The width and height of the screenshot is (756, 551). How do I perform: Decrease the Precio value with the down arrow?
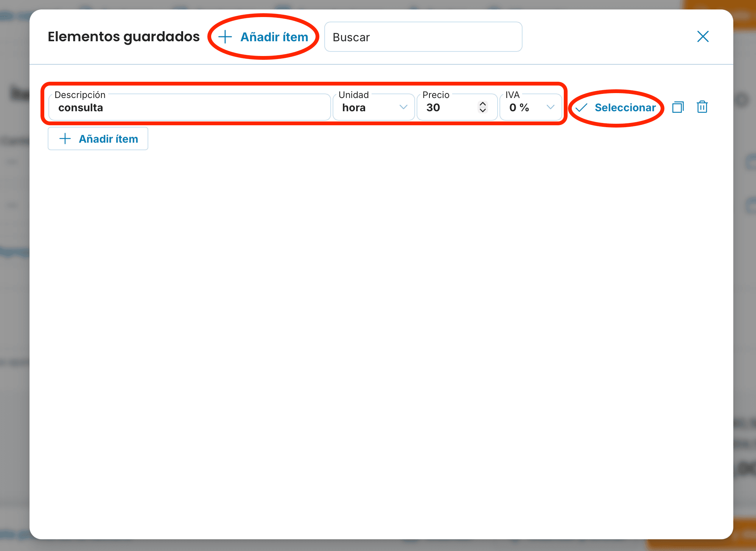pyautogui.click(x=482, y=111)
